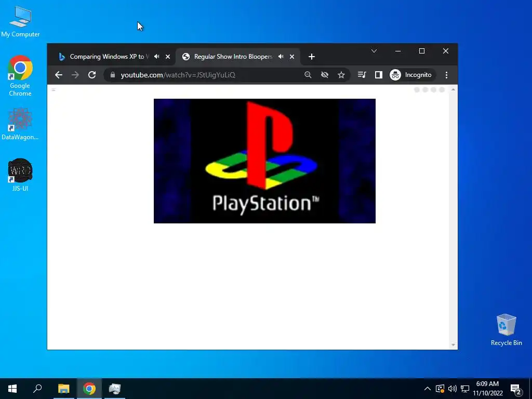Go back to previous page

point(59,75)
